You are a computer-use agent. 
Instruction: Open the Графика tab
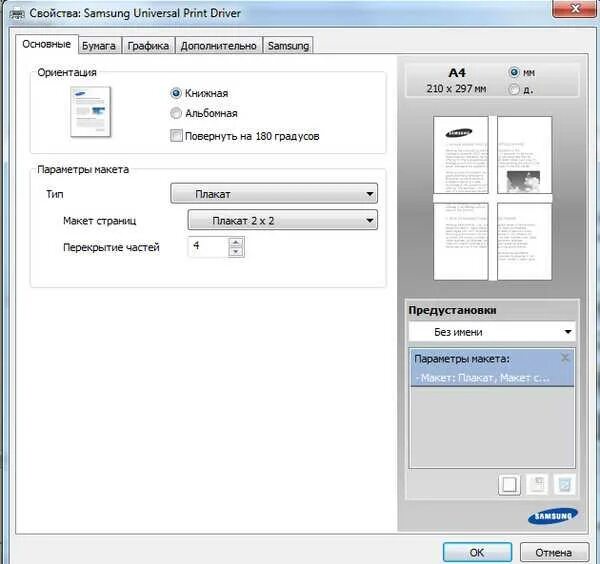(x=148, y=46)
